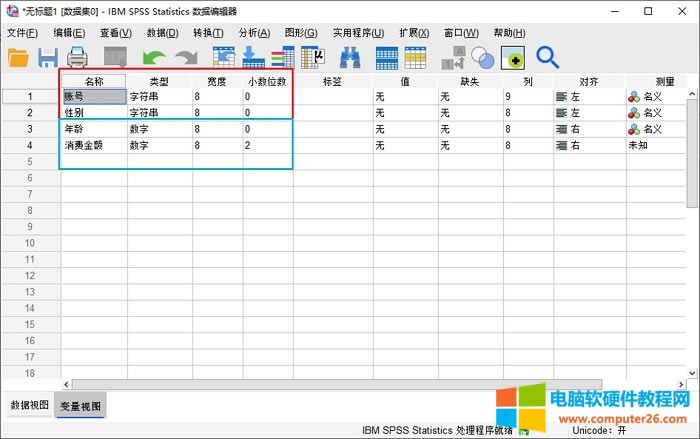This screenshot has width=700, height=439.
Task: Click the 标签 column header
Action: click(333, 81)
